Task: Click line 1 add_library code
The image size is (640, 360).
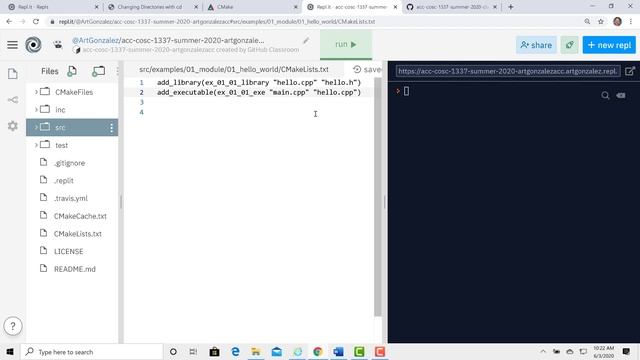Action: (x=259, y=82)
